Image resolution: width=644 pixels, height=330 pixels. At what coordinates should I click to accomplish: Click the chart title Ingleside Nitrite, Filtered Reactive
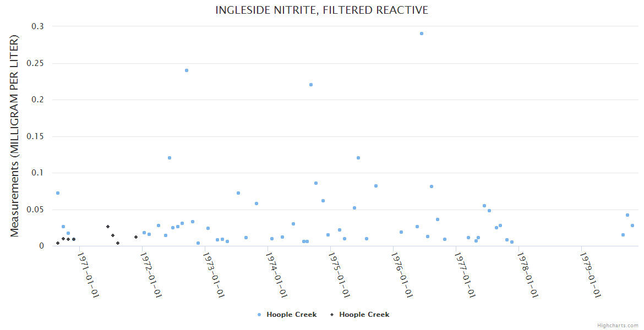tap(321, 10)
